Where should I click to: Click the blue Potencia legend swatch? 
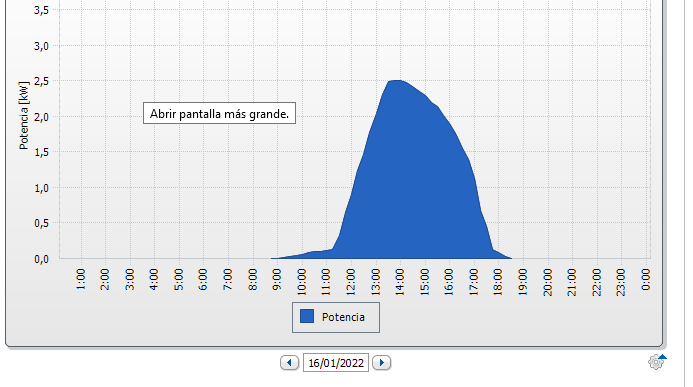(x=307, y=316)
